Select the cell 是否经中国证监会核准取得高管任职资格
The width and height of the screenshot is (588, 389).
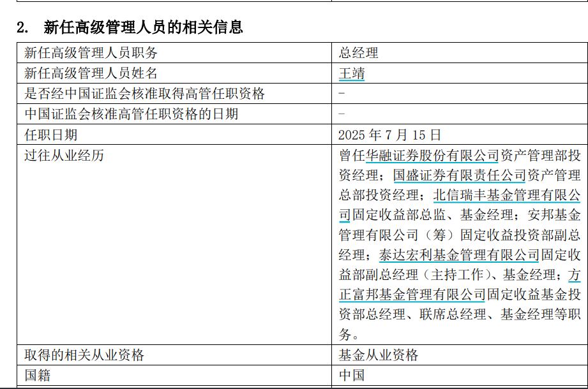pyautogui.click(x=174, y=94)
